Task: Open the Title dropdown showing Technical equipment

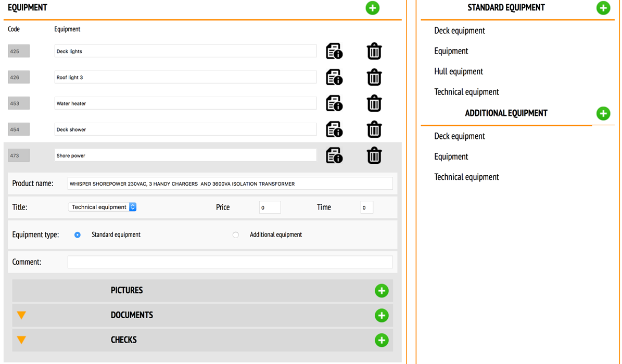Action: (x=102, y=207)
